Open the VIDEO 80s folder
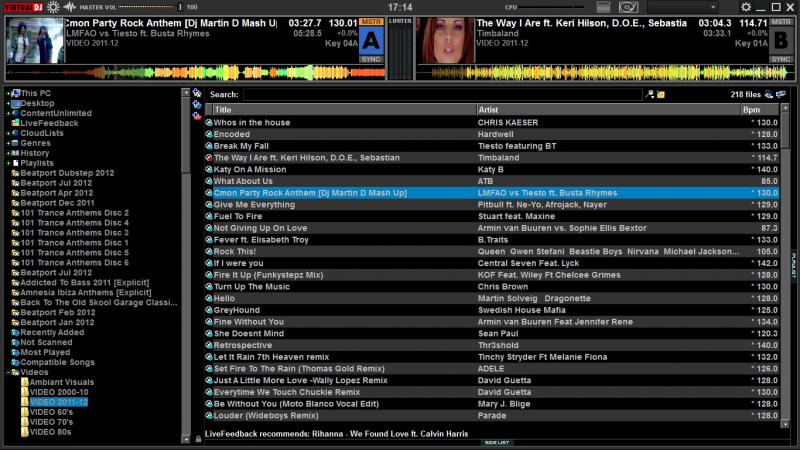This screenshot has height=450, width=800. pos(46,432)
